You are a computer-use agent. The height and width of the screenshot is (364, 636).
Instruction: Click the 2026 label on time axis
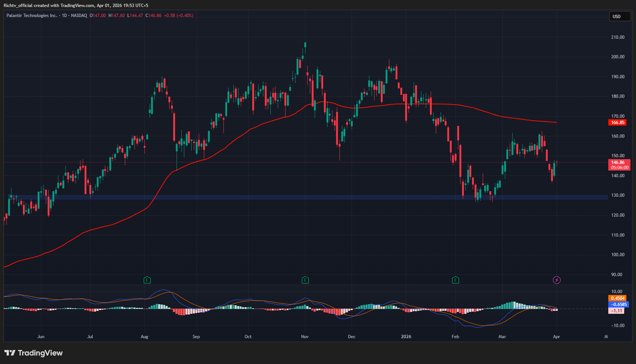(x=406, y=337)
